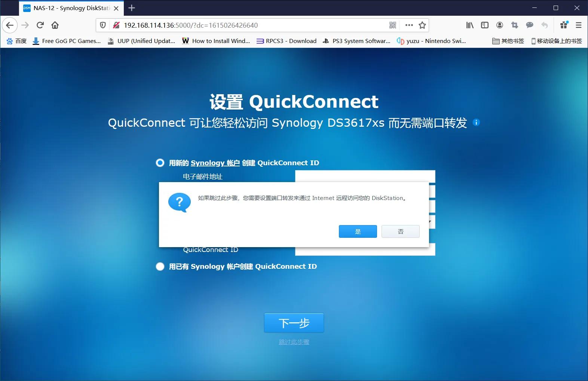This screenshot has width=588, height=381.
Task: Click the screenshot crop tool icon
Action: pyautogui.click(x=515, y=25)
